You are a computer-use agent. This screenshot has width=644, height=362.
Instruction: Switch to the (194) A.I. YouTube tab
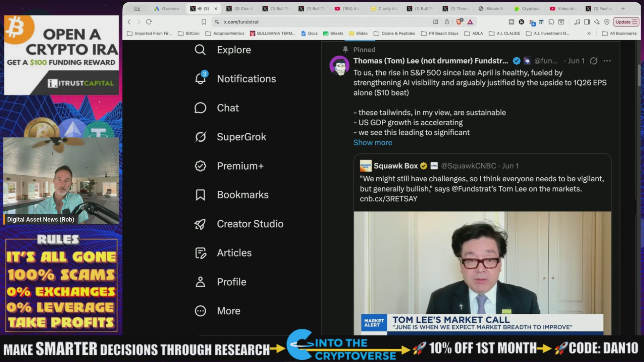coord(348,9)
